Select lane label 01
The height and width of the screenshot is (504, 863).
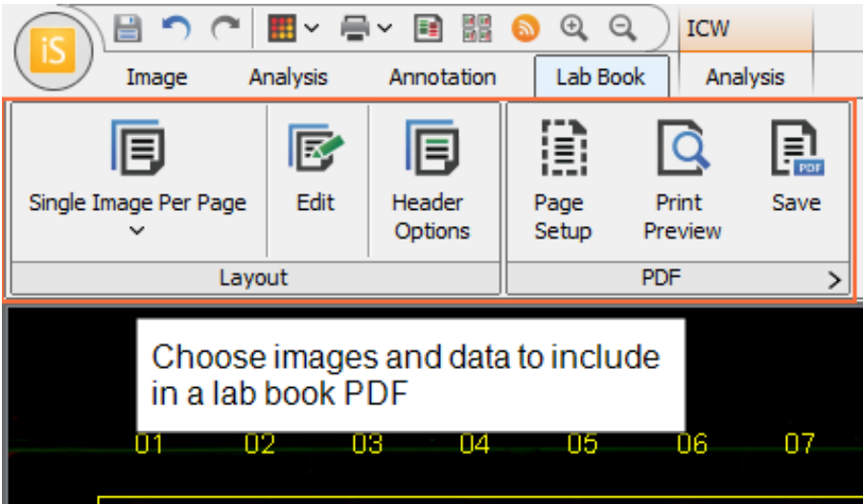coord(149,444)
